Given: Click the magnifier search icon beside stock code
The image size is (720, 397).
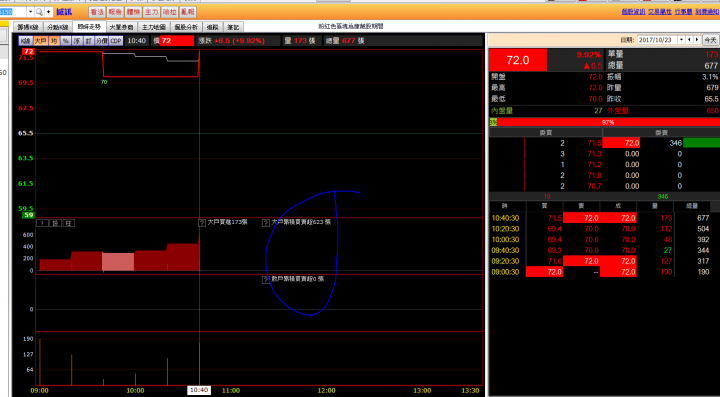Looking at the screenshot, I should click(x=39, y=11).
